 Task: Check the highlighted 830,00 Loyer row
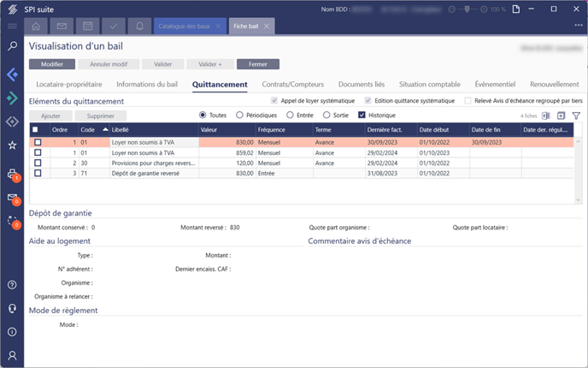38,142
